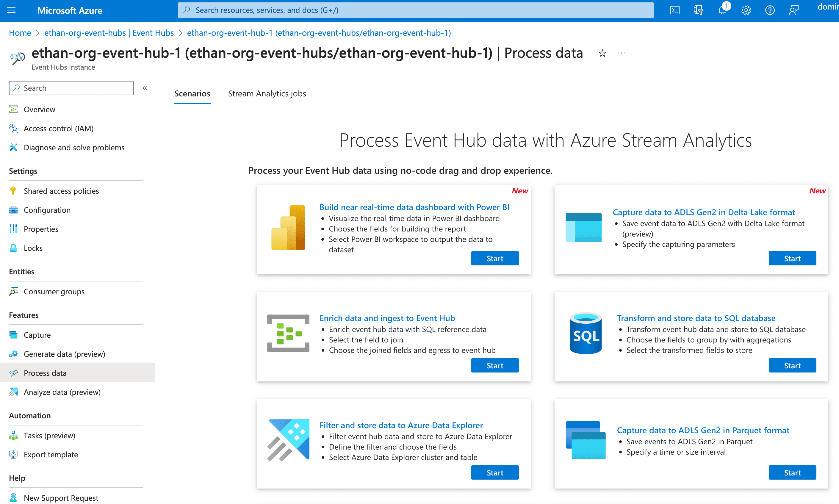The image size is (839, 504).
Task: Click the Diagnose and solve problems wrench icon
Action: (13, 147)
